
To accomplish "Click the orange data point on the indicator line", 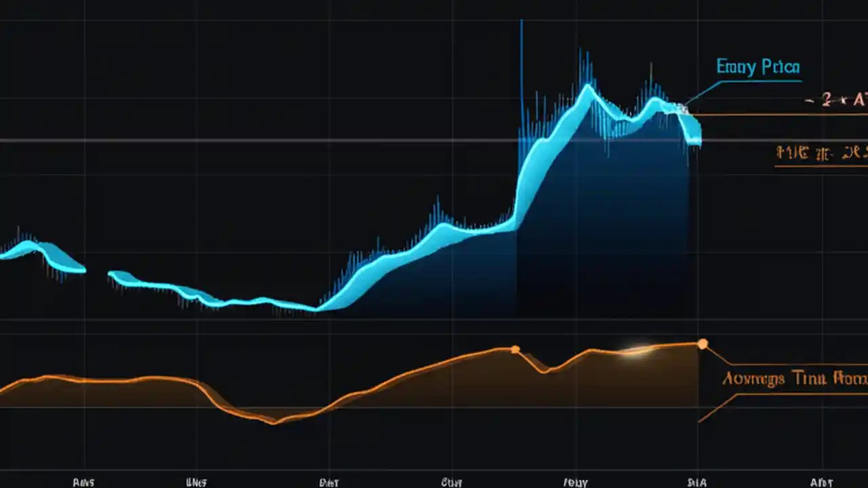I will coord(515,348).
